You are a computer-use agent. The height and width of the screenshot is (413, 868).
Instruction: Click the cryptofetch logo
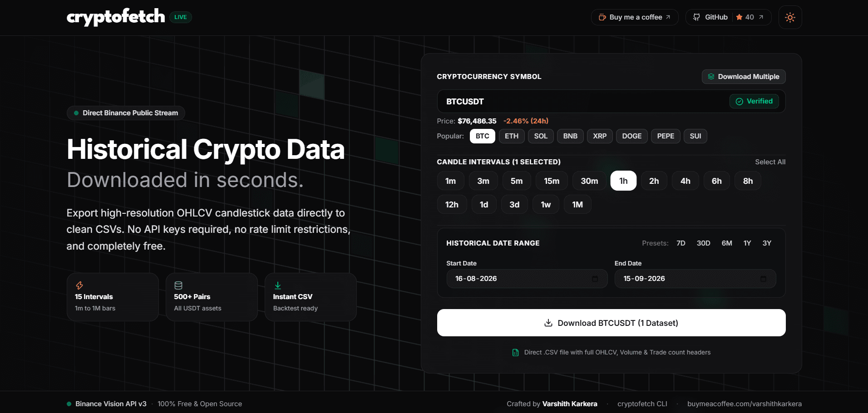pyautogui.click(x=116, y=17)
